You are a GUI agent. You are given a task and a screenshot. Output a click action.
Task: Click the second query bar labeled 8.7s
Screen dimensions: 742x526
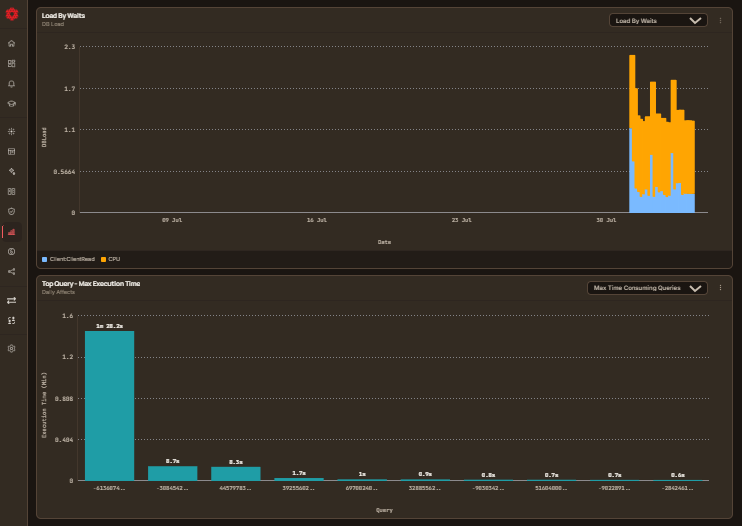click(x=173, y=473)
